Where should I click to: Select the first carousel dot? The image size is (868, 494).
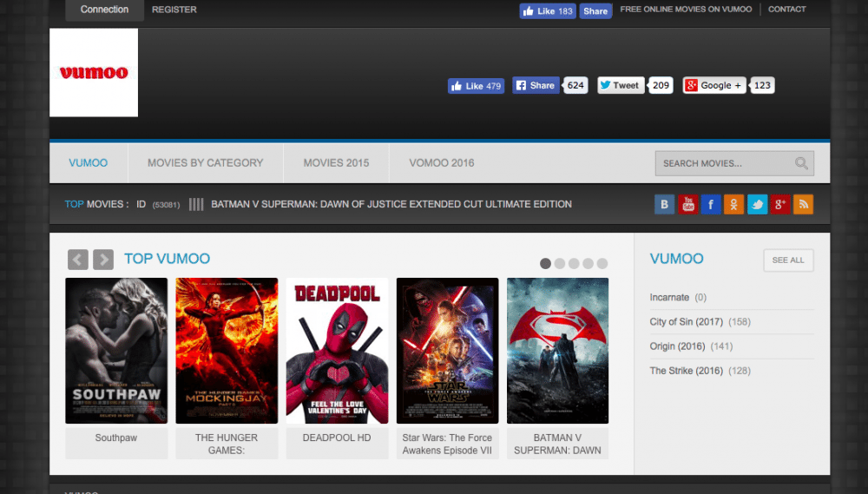(545, 264)
